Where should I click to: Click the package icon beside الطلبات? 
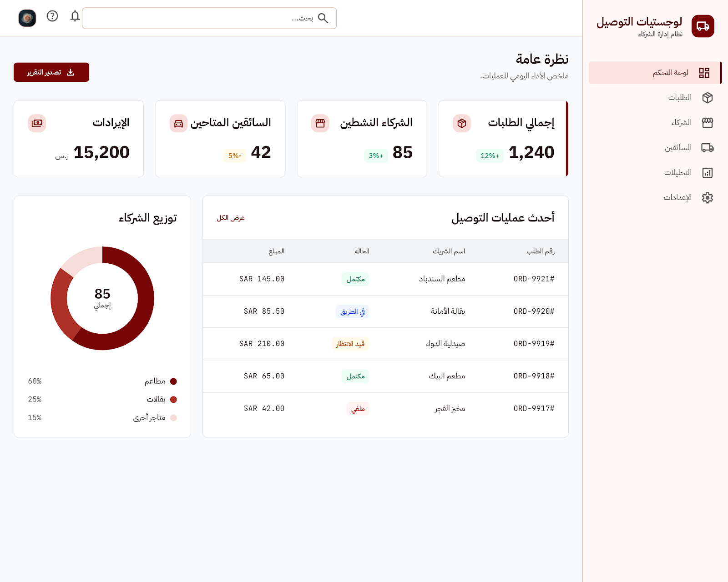click(707, 98)
